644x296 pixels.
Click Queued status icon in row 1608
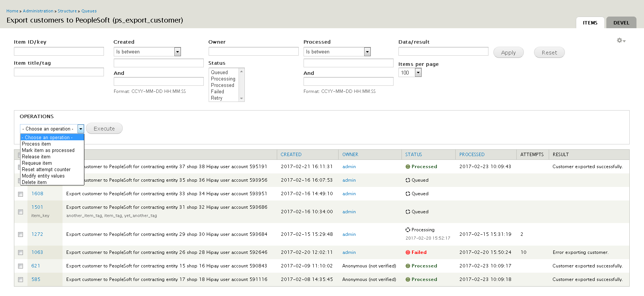point(407,194)
